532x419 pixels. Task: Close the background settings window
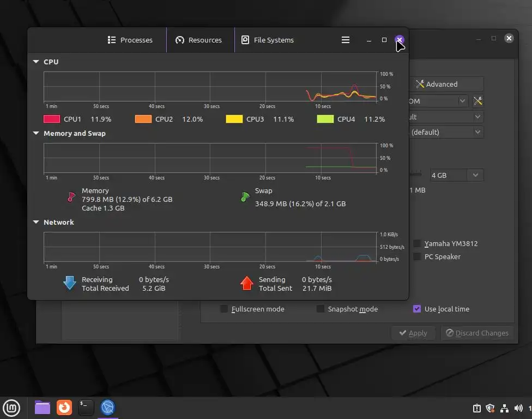tap(509, 38)
